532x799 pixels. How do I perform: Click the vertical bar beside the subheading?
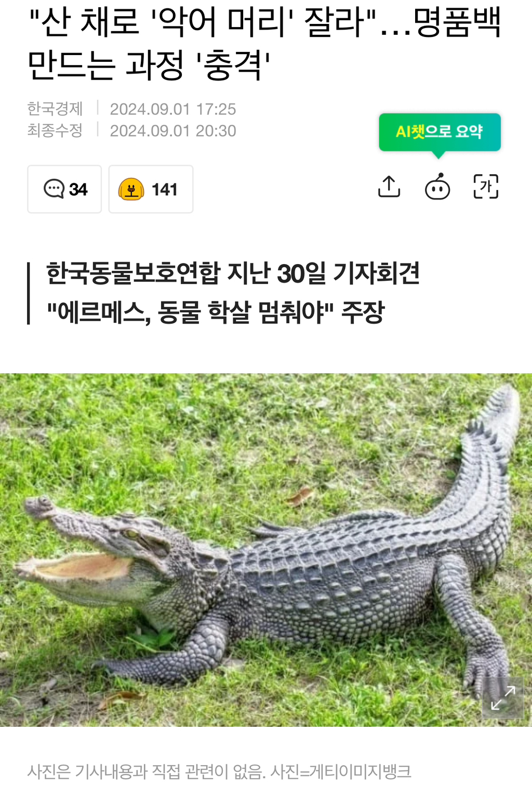pos(29,293)
